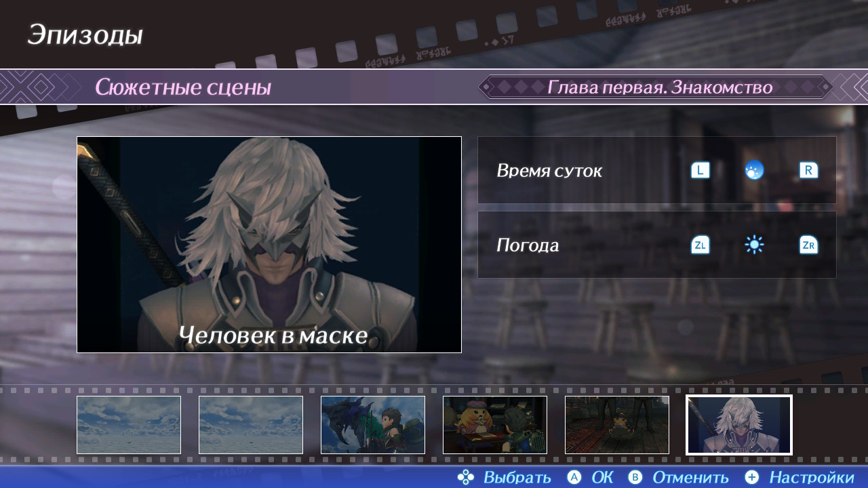Select the highlighted masked man thumbnail
Viewport: 868px width, 488px height.
(739, 425)
